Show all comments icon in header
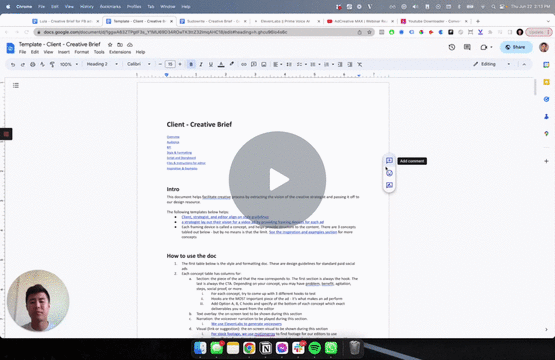 coord(467,47)
